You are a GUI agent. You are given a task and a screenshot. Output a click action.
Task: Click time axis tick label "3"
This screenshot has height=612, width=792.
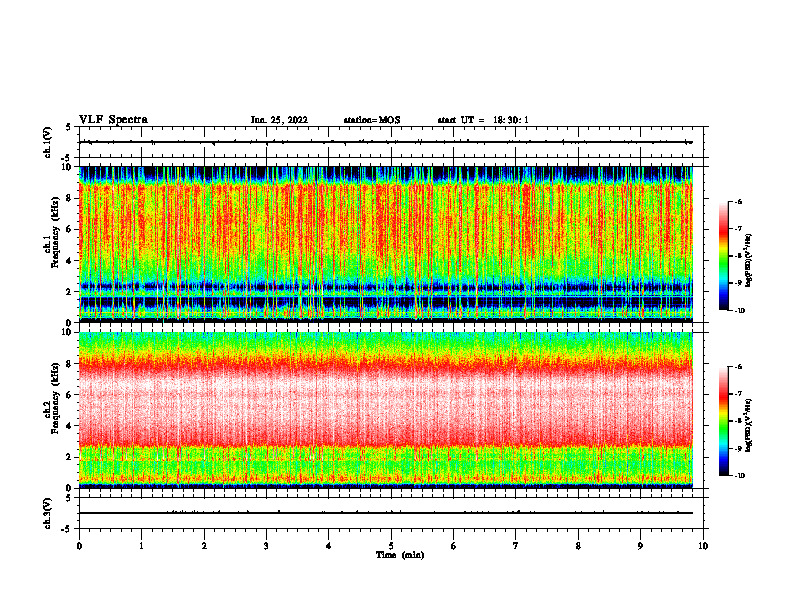[x=266, y=546]
